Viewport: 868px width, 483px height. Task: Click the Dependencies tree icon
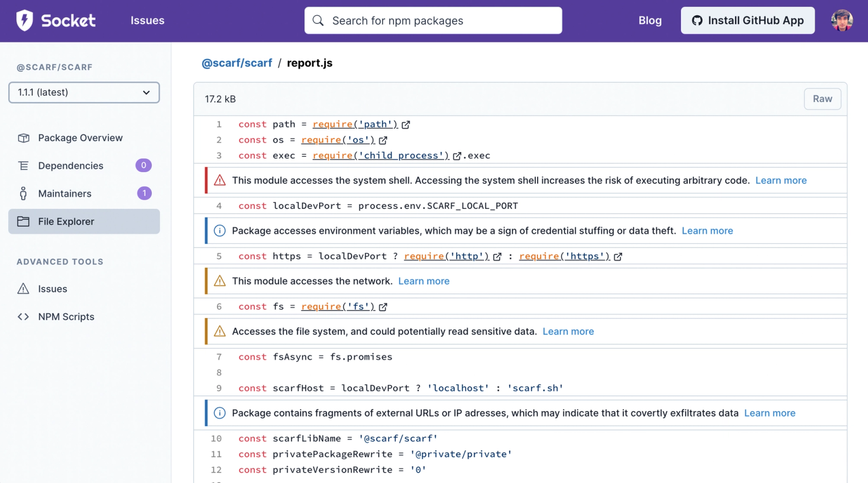tap(23, 166)
